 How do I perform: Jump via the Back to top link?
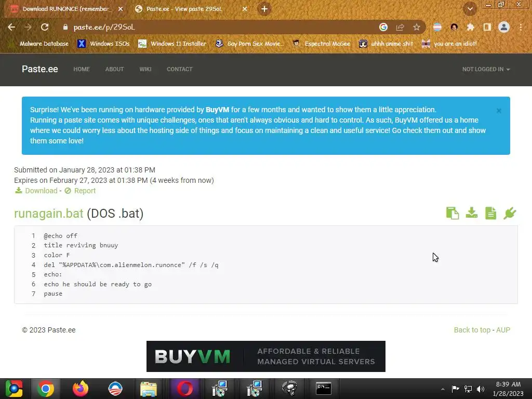[472, 330]
